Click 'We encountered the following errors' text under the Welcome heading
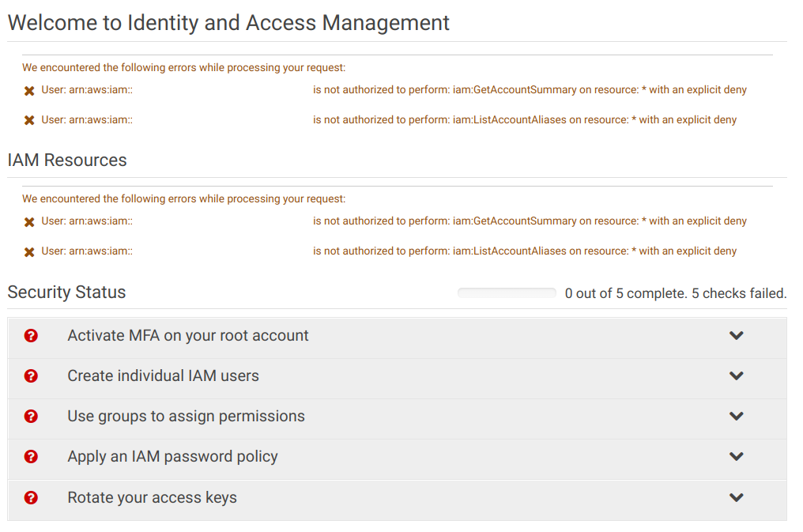The width and height of the screenshot is (803, 532). click(184, 68)
